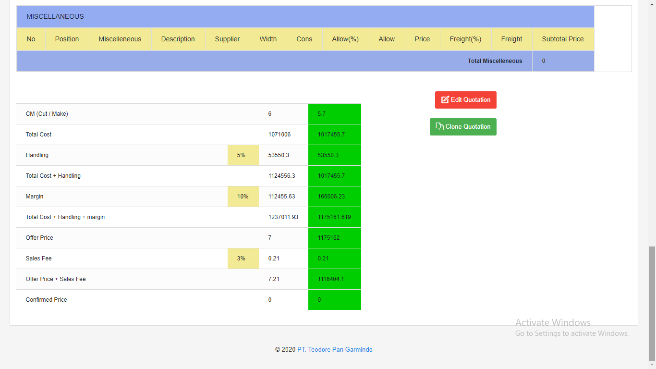Click the green CM (Cut / Make) value cell
The image size is (656, 369).
pos(334,114)
